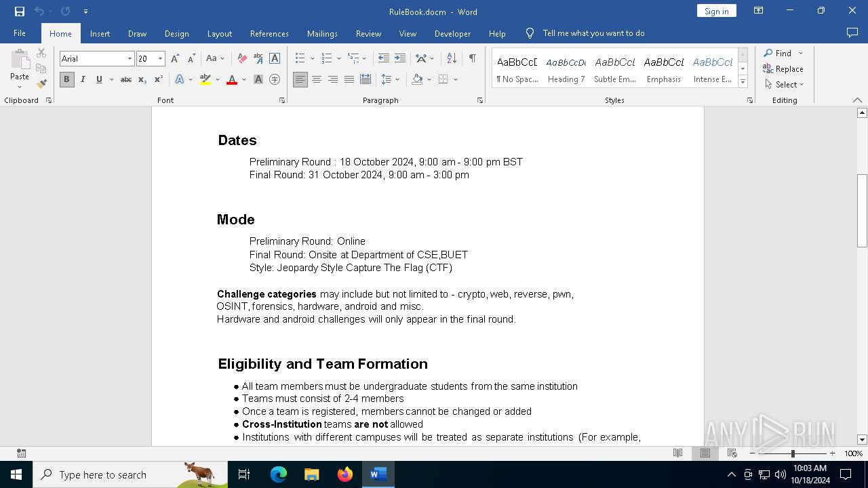The image size is (868, 488).
Task: Open the Select dropdown in Editing
Action: [785, 85]
